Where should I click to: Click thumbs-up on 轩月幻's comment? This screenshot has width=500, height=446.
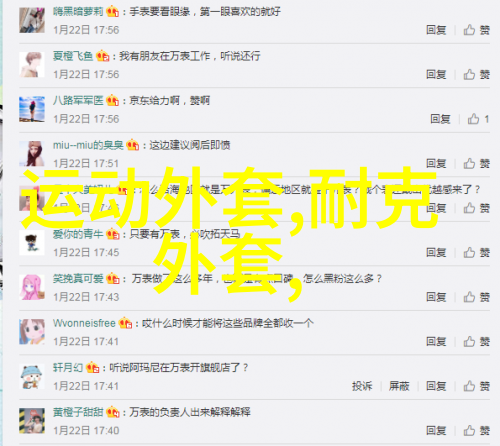point(476,386)
